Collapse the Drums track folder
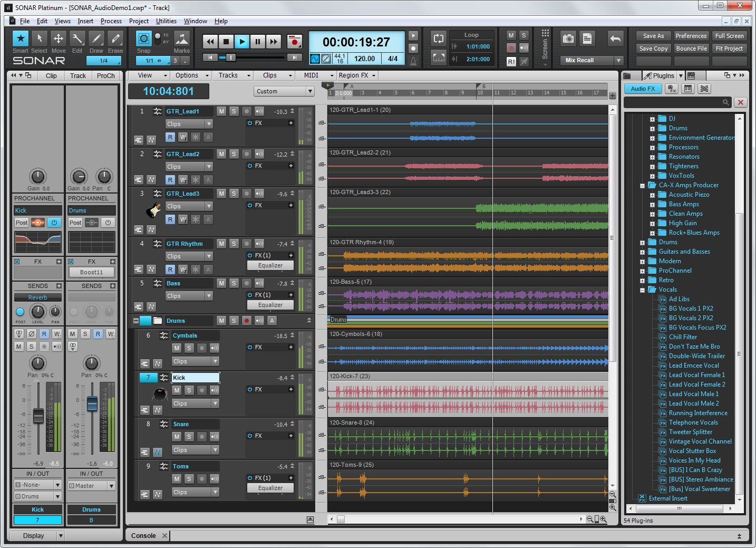756x548 pixels. 135,321
